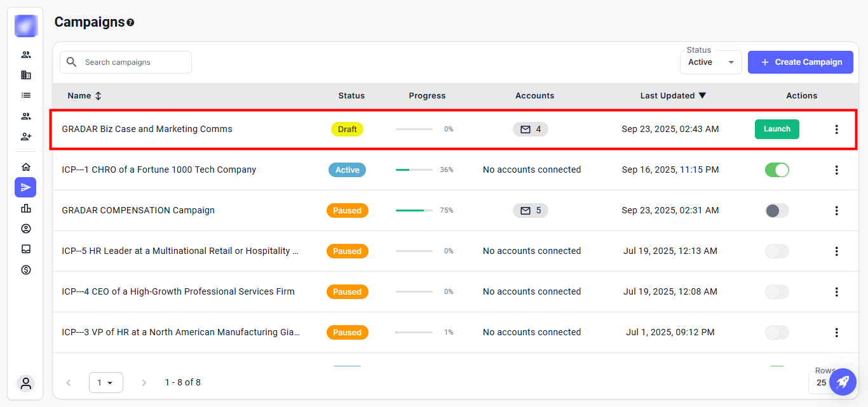Enable the ICP---4 CEO campaign toggle
The width and height of the screenshot is (868, 407).
click(x=776, y=291)
